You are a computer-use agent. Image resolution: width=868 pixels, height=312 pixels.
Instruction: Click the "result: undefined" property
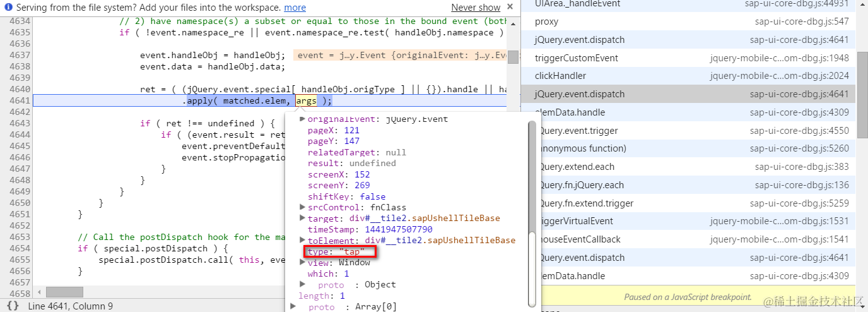click(x=352, y=163)
